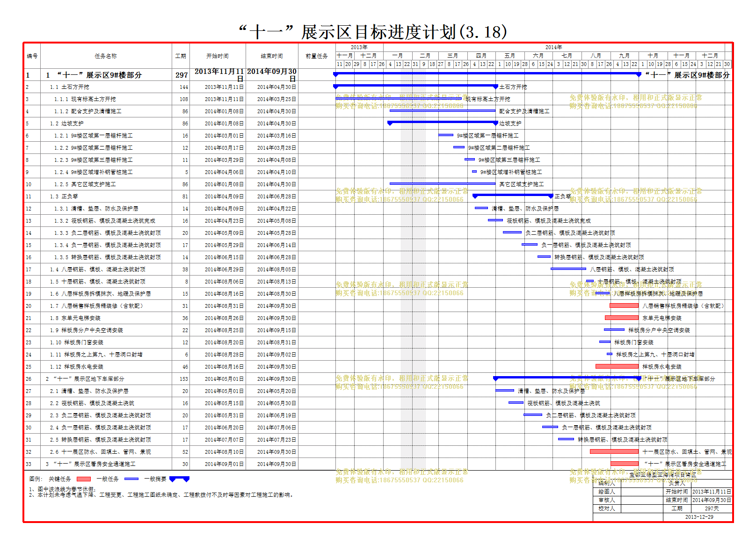Click the red Gantt bar for 样板房水电安装
The height and width of the screenshot is (545, 756).
(x=617, y=366)
